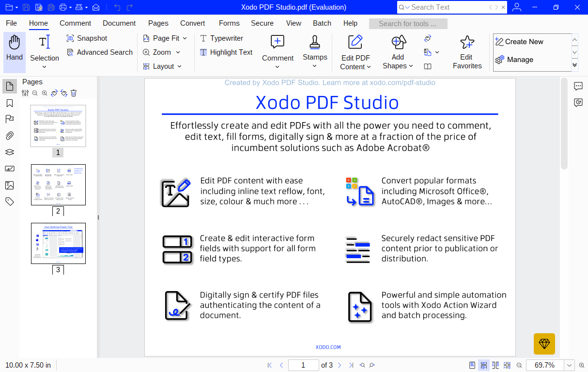Activate the Selection text tool
The image size is (588, 372).
coord(45,47)
